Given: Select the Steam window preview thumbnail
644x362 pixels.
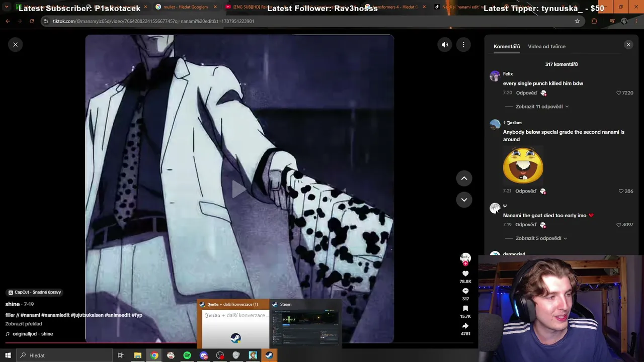Looking at the screenshot, I should click(306, 324).
